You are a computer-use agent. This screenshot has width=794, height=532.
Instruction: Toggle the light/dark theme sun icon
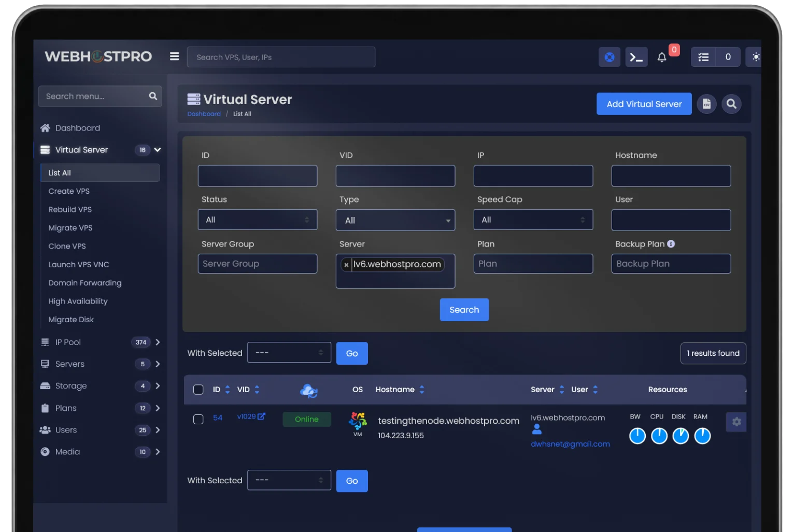[x=756, y=57]
